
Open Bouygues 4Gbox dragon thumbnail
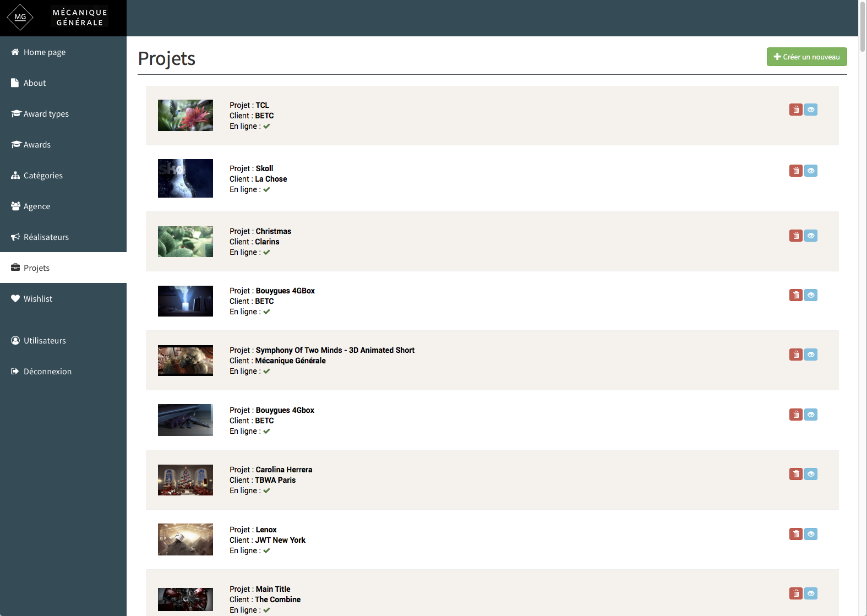pyautogui.click(x=186, y=420)
